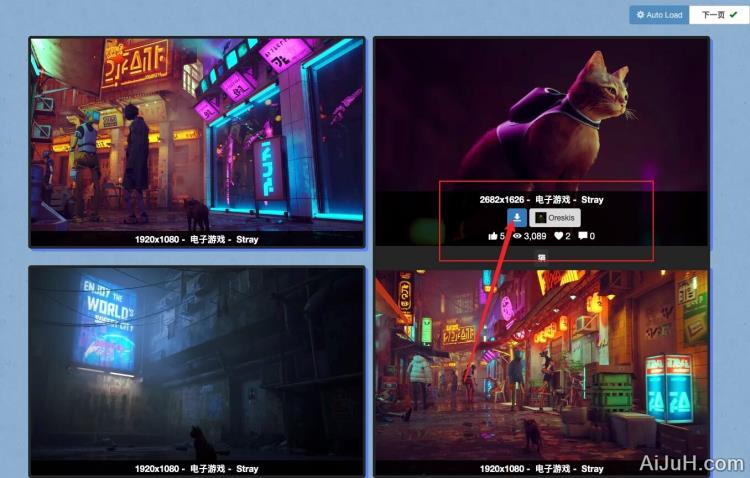Click the blue download icon on cat wallpaper
This screenshot has width=750, height=478.
point(516,217)
